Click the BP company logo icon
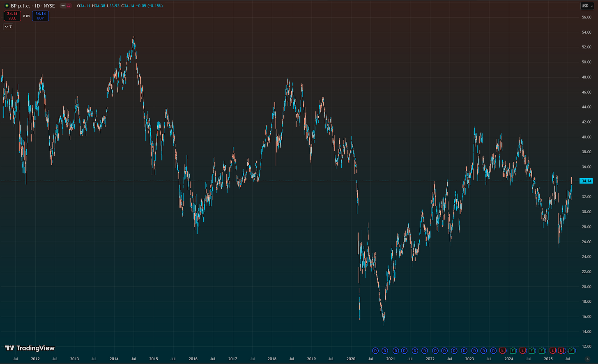This screenshot has width=598, height=364. (7, 6)
